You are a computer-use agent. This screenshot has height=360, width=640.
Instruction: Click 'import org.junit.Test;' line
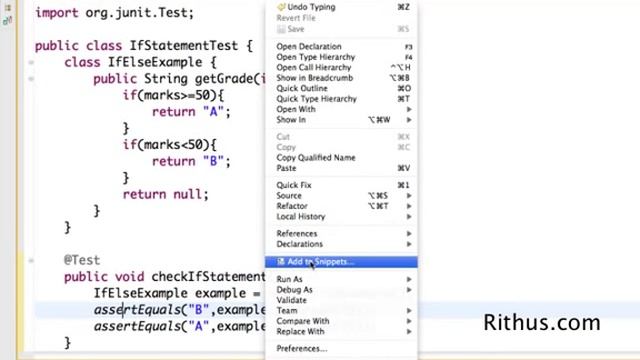tap(114, 13)
